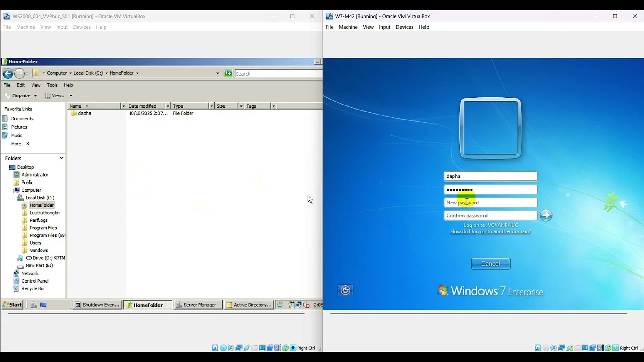Collapse the Folders pane chevron
644x362 pixels.
tap(61, 158)
